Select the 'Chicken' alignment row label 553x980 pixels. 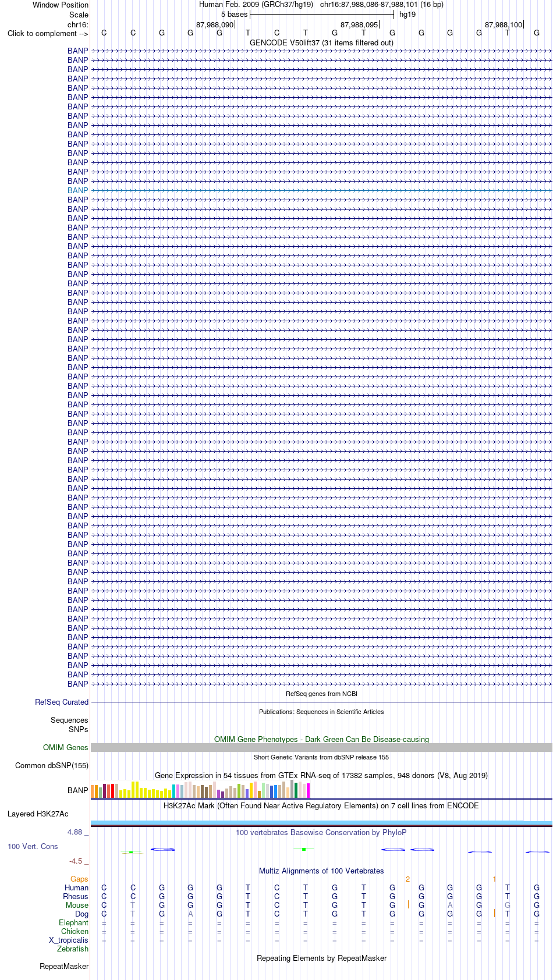coord(75,932)
